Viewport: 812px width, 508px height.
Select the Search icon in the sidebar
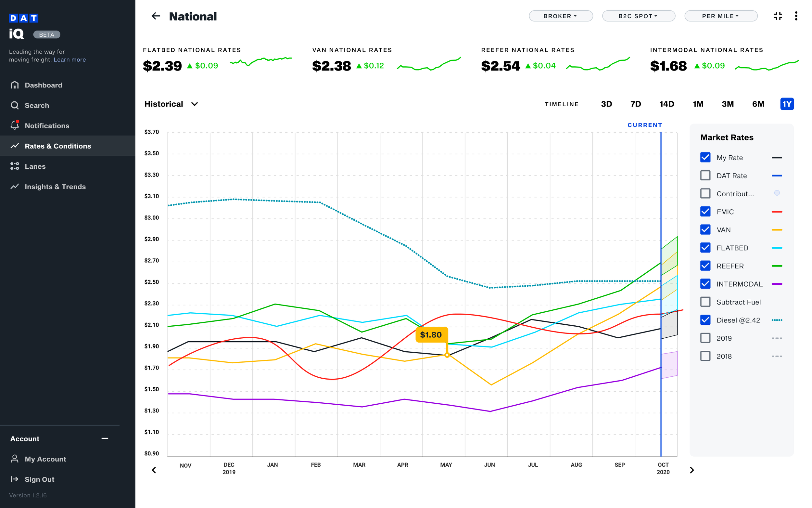tap(37, 105)
